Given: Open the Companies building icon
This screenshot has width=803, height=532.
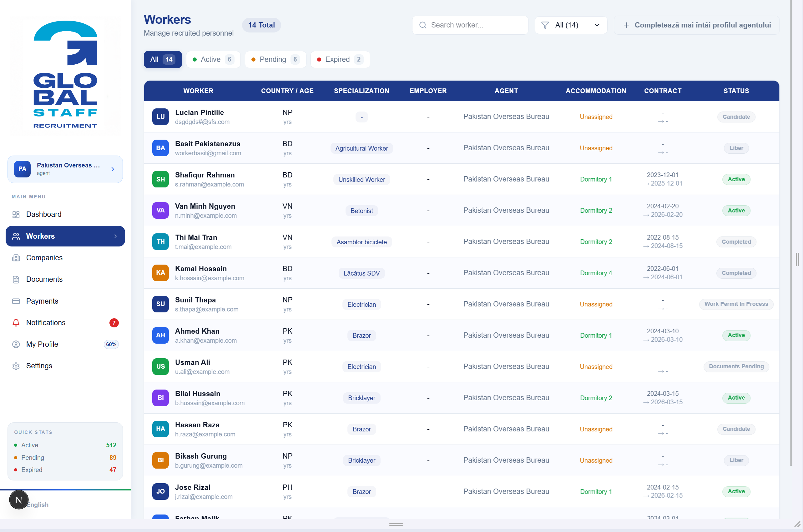Looking at the screenshot, I should (x=16, y=258).
